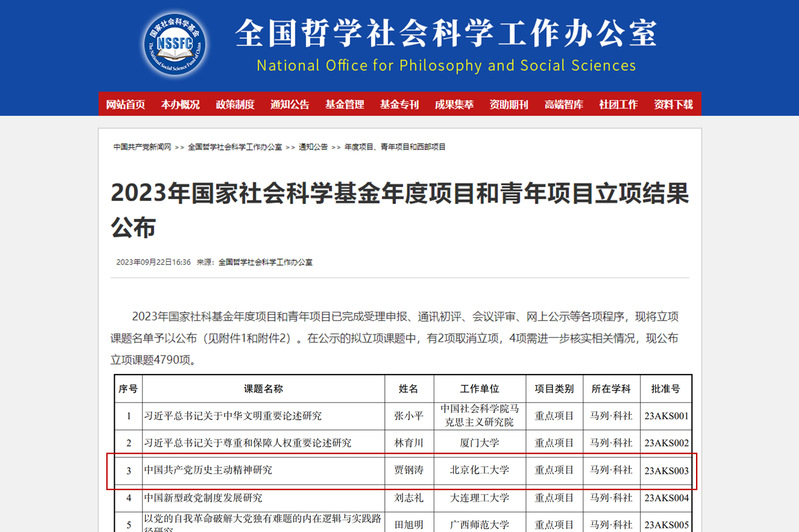Select the name cell 刘志礼
Screen dimensions: 799x532
pos(409,497)
